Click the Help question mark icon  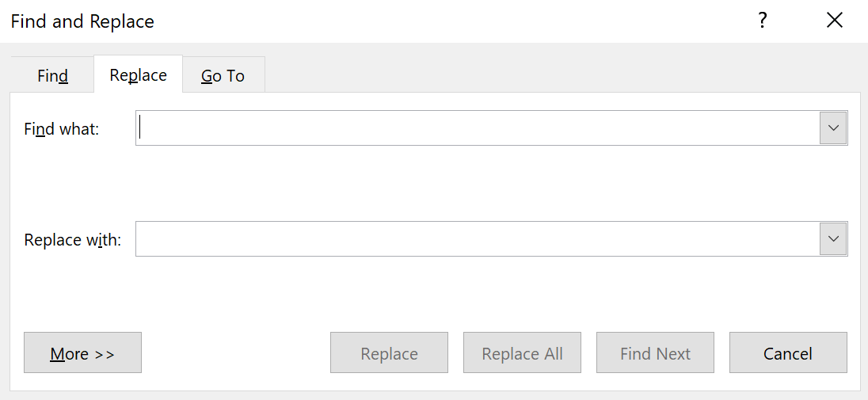tap(762, 21)
